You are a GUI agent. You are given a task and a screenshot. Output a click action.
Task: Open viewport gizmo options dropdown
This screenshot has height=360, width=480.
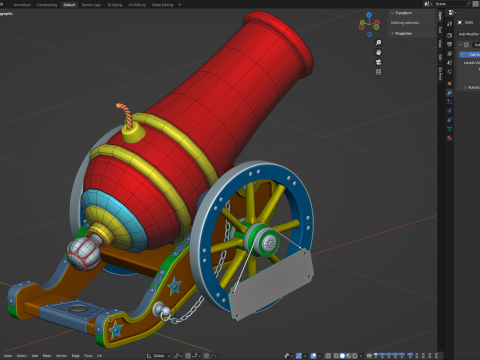click(305, 356)
